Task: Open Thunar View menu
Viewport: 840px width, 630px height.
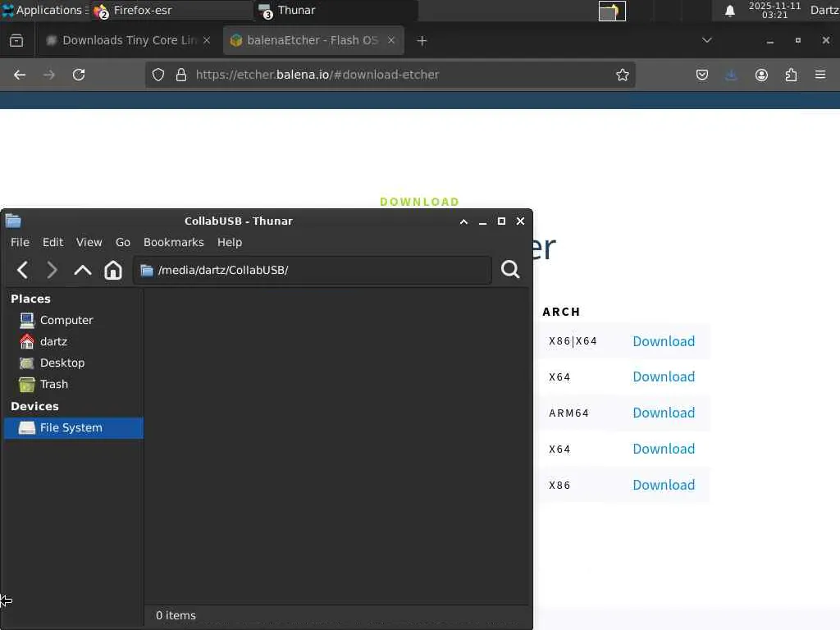Action: pos(89,242)
